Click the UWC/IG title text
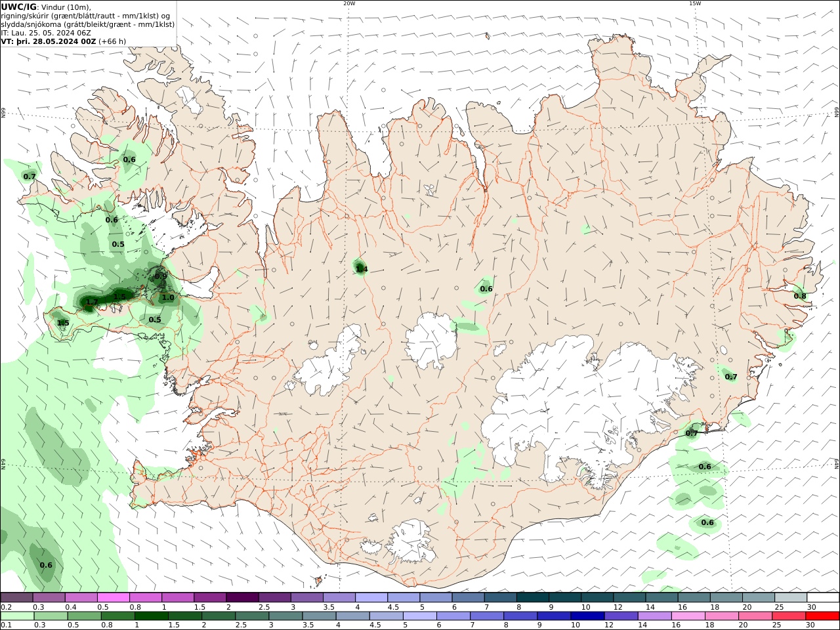Viewport: 840px width, 630px height. tap(19, 7)
